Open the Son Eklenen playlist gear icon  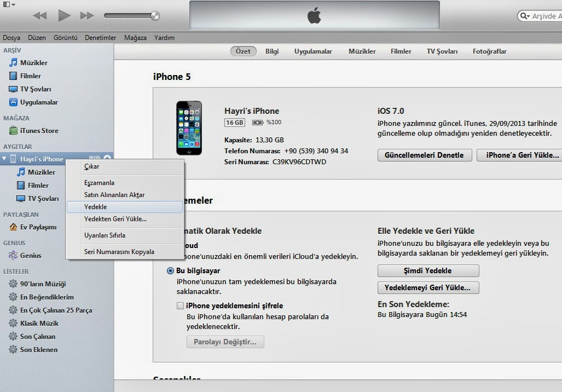(x=13, y=349)
